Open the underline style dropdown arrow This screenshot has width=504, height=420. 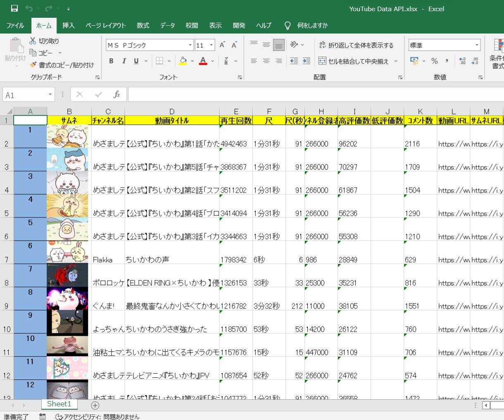coord(146,61)
